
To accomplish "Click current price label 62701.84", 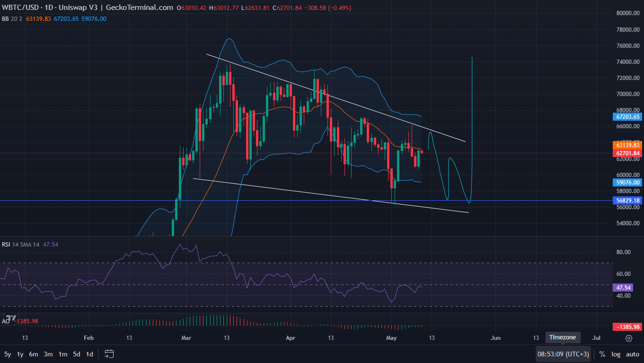I will (628, 153).
